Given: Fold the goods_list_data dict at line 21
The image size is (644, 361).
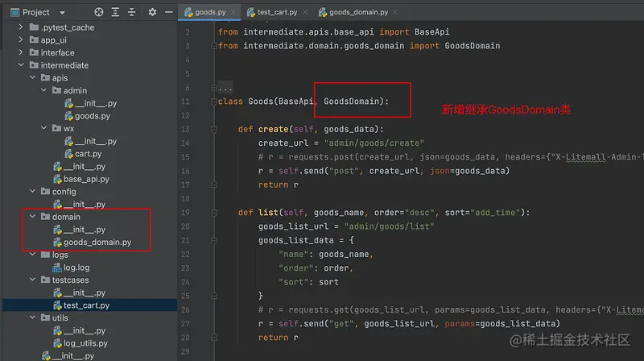Looking at the screenshot, I should coord(214,240).
